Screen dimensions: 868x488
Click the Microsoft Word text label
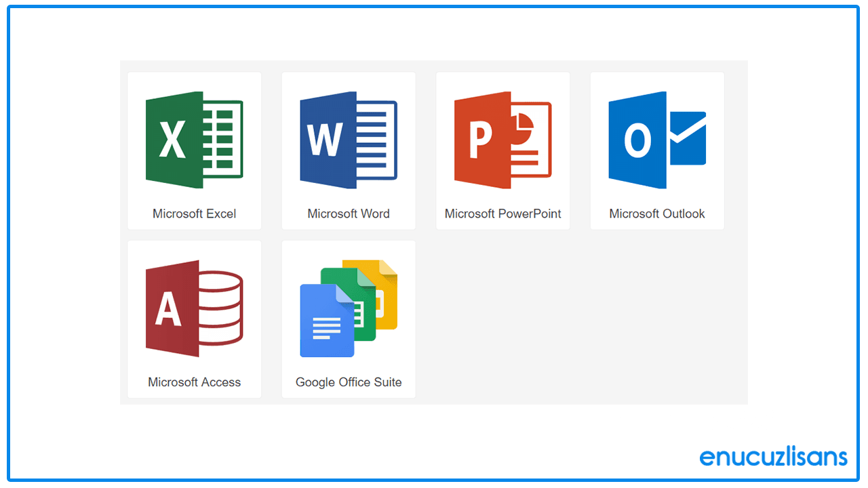[349, 213]
